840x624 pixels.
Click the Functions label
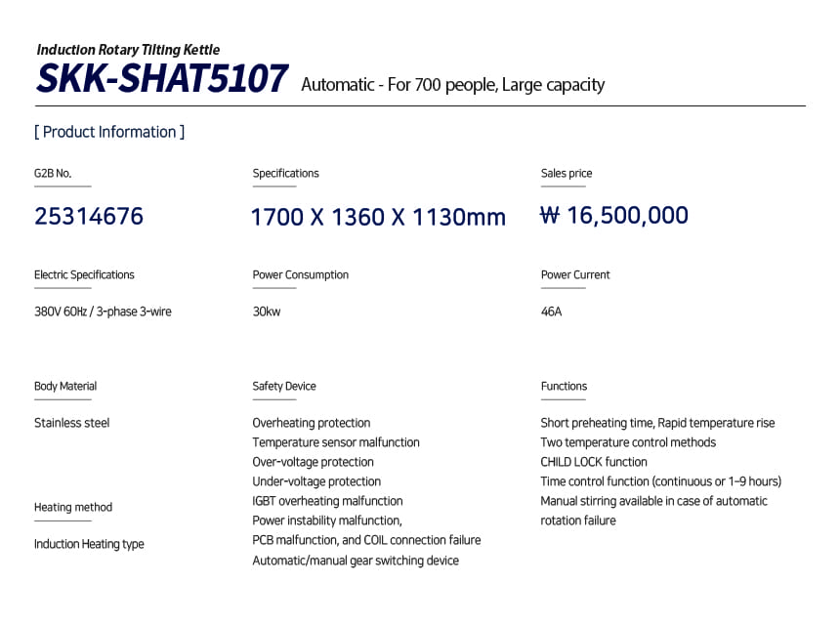click(564, 386)
